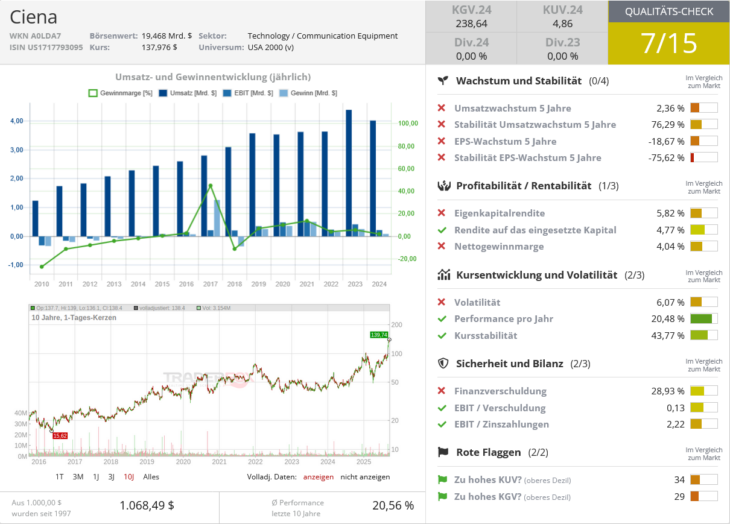Click the shield icon beside Sicherheit und Bilanz

[443, 363]
